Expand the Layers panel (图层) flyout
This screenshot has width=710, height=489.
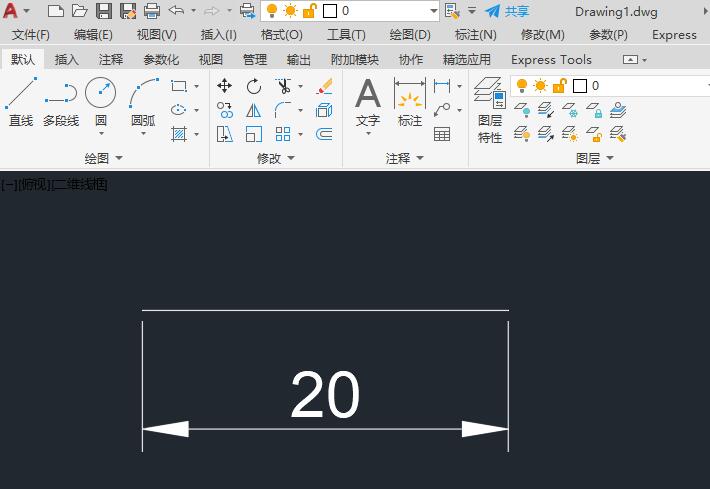pos(595,158)
